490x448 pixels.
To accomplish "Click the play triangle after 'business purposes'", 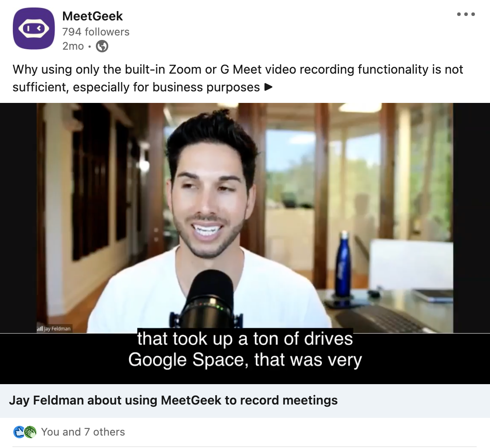I will (x=268, y=87).
